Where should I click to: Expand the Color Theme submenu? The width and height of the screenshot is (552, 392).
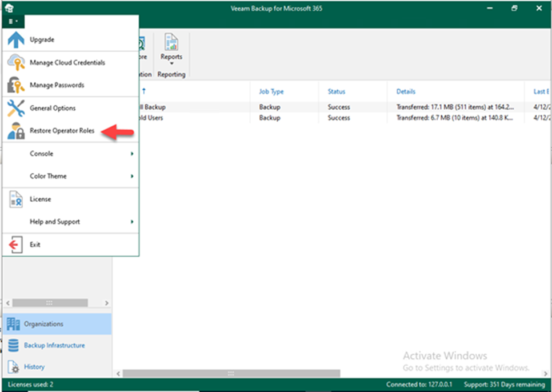pyautogui.click(x=132, y=176)
